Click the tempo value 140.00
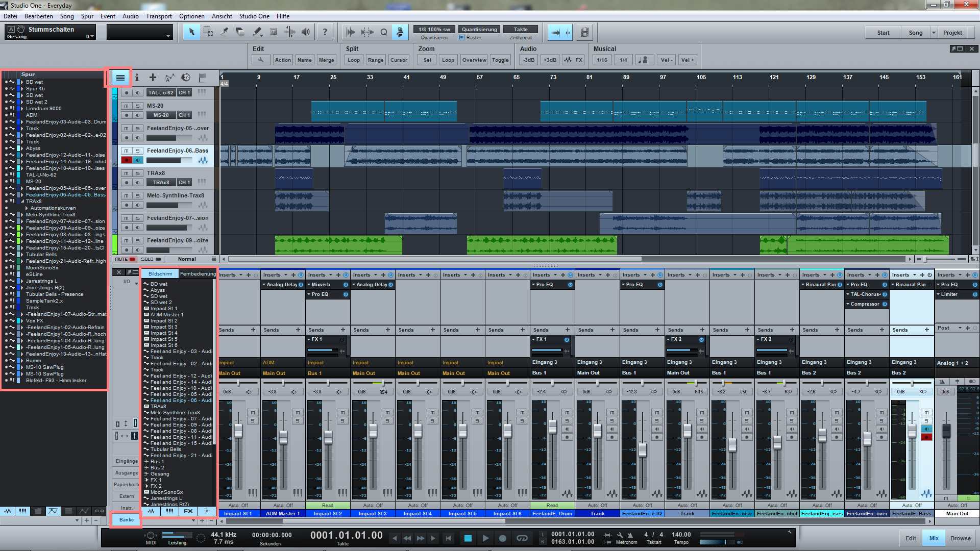 [x=681, y=535]
